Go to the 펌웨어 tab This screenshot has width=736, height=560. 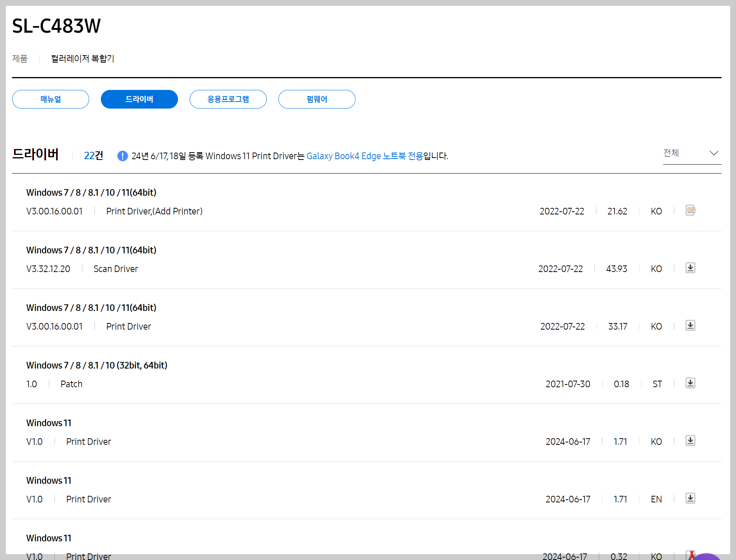pyautogui.click(x=317, y=99)
